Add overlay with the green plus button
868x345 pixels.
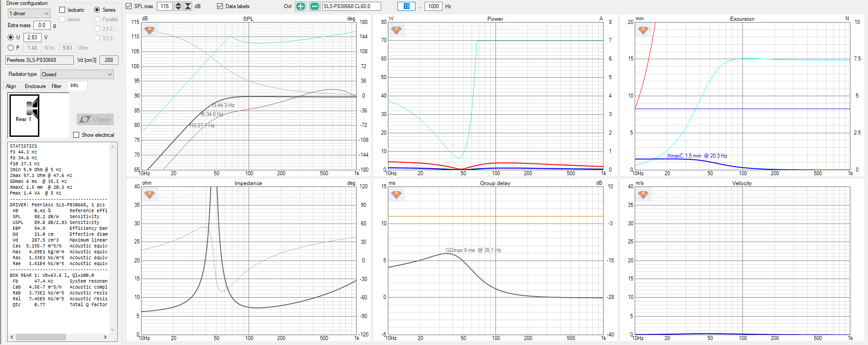coord(301,6)
